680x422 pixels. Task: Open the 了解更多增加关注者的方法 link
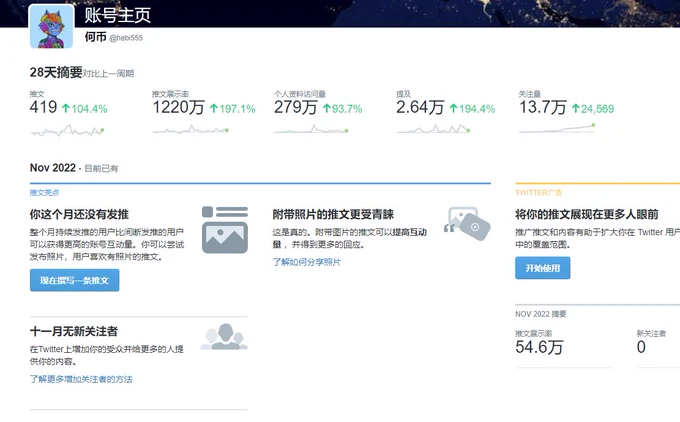[81, 379]
